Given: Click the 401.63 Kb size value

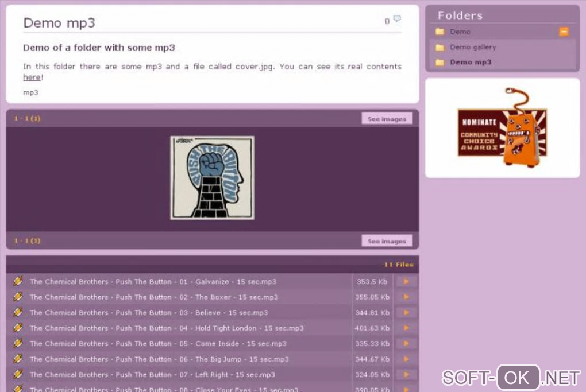Looking at the screenshot, I should pyautogui.click(x=372, y=328).
